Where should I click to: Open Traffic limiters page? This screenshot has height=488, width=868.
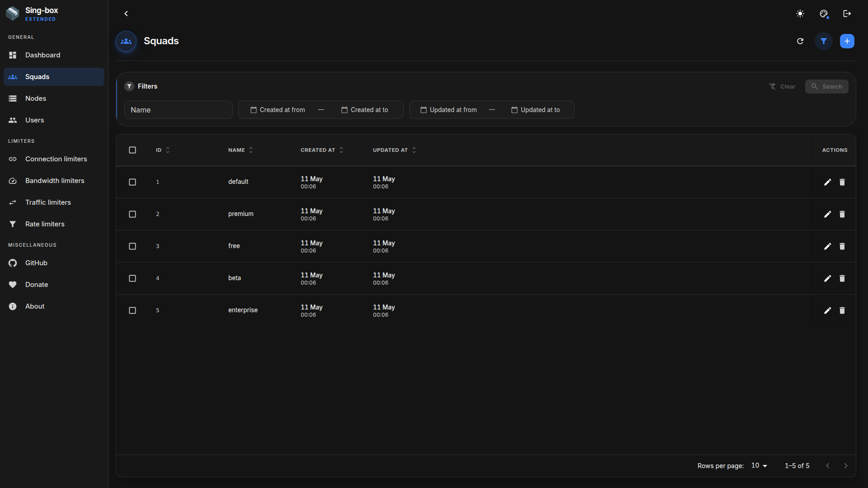(54, 202)
